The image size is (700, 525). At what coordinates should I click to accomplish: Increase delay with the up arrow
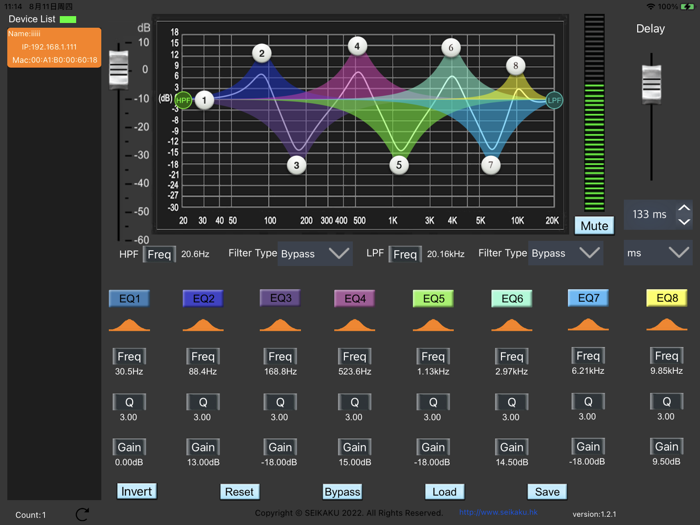[684, 208]
